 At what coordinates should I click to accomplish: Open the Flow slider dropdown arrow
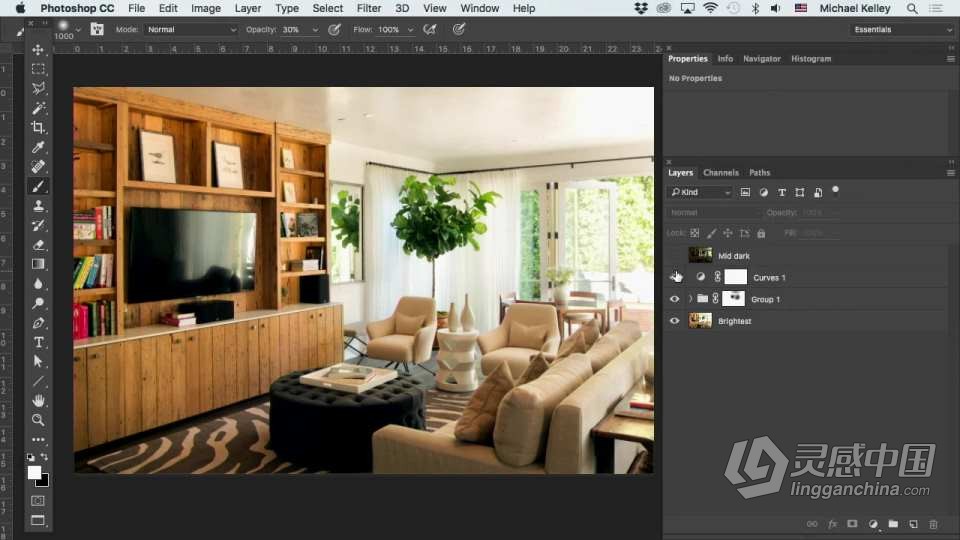(x=410, y=29)
